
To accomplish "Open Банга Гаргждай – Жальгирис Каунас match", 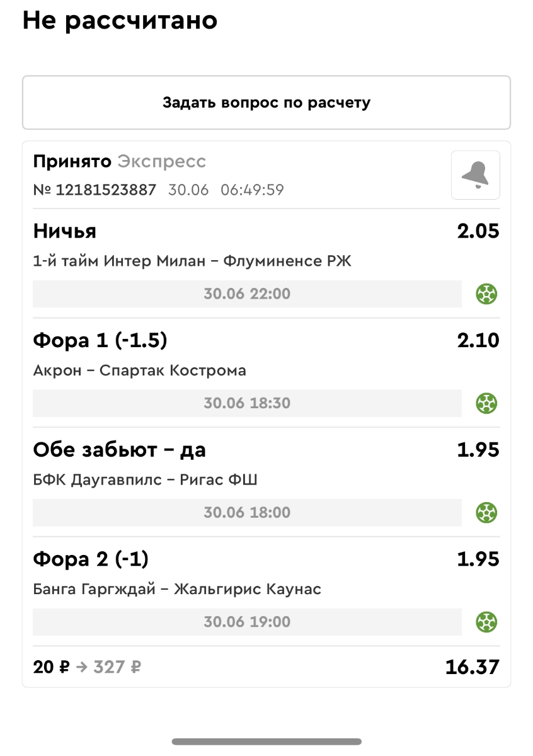I will pos(177,590).
